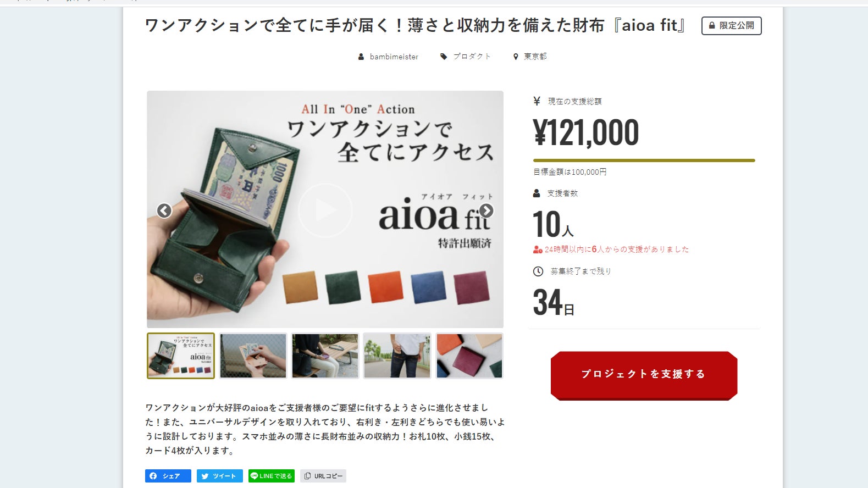Select thumbnail of hand holding wallet at fence
This screenshot has width=868, height=488.
click(253, 356)
